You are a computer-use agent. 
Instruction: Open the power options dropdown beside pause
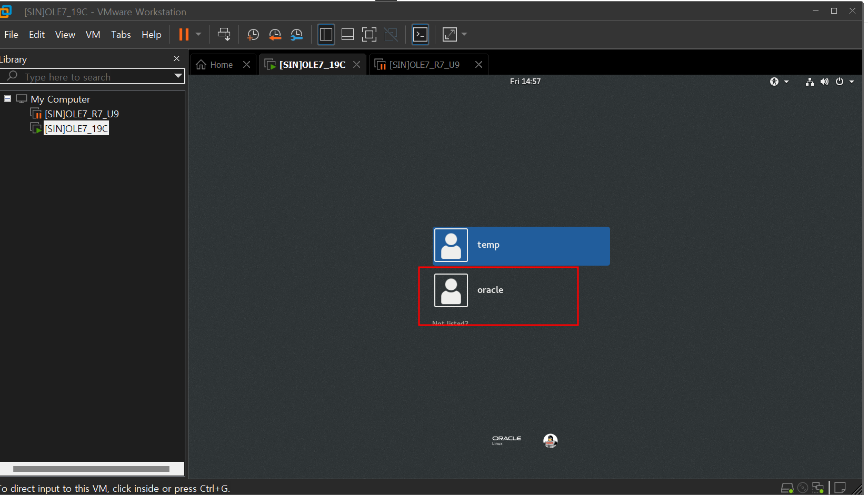pos(198,35)
